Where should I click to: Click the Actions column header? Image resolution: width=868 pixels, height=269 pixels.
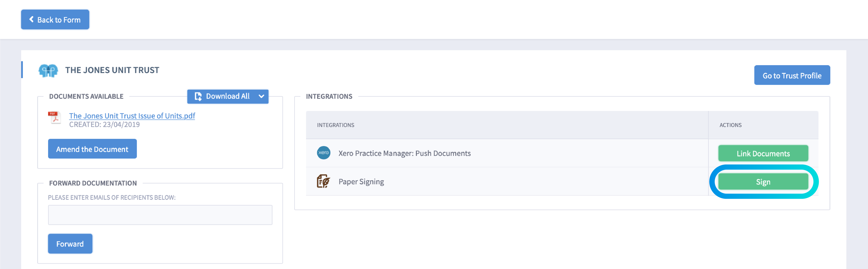tap(730, 125)
